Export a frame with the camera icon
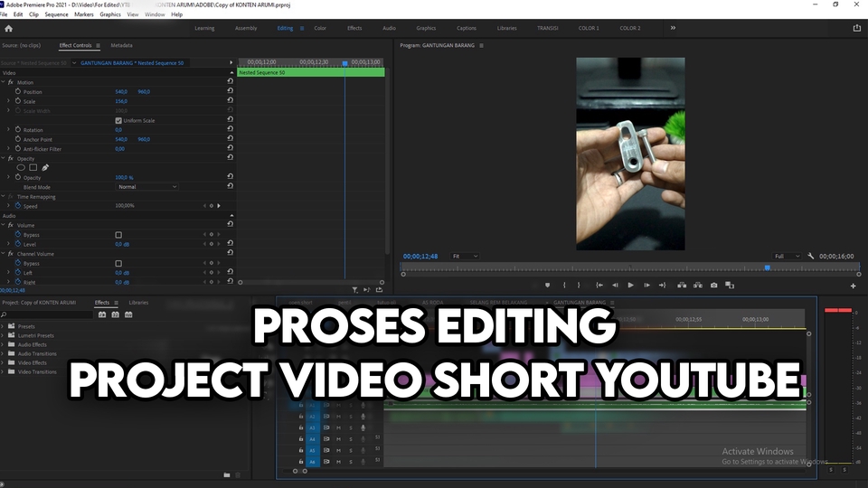This screenshot has height=488, width=868. pyautogui.click(x=714, y=285)
